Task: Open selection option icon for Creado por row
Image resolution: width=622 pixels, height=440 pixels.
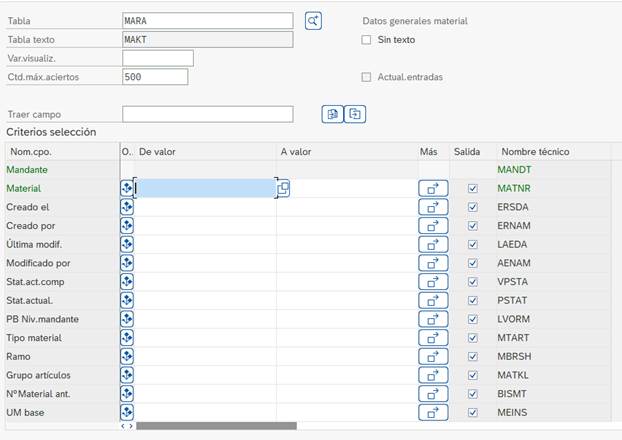Action: coord(127,225)
